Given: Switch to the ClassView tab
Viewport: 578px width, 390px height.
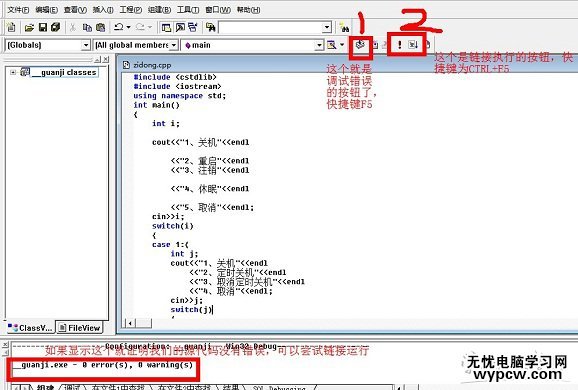Looking at the screenshot, I should [31, 328].
